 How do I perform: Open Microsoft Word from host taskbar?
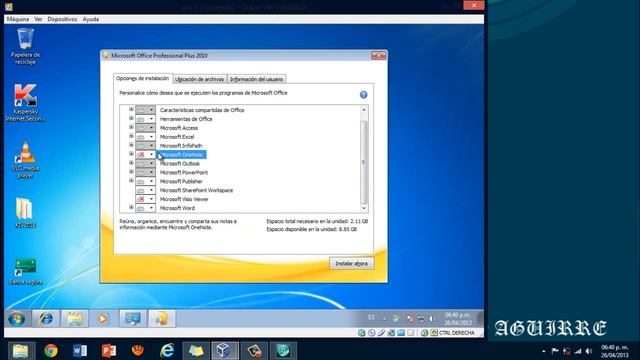coord(80,351)
